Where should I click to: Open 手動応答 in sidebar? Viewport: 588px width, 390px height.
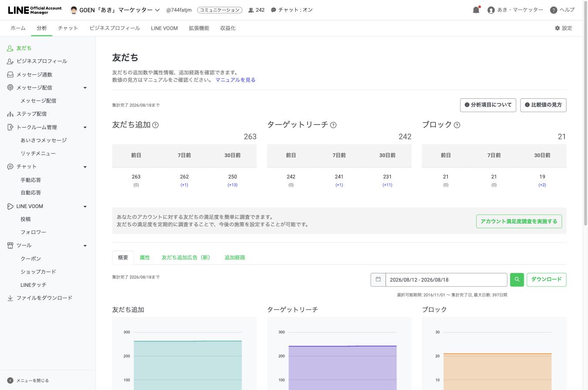(30, 180)
